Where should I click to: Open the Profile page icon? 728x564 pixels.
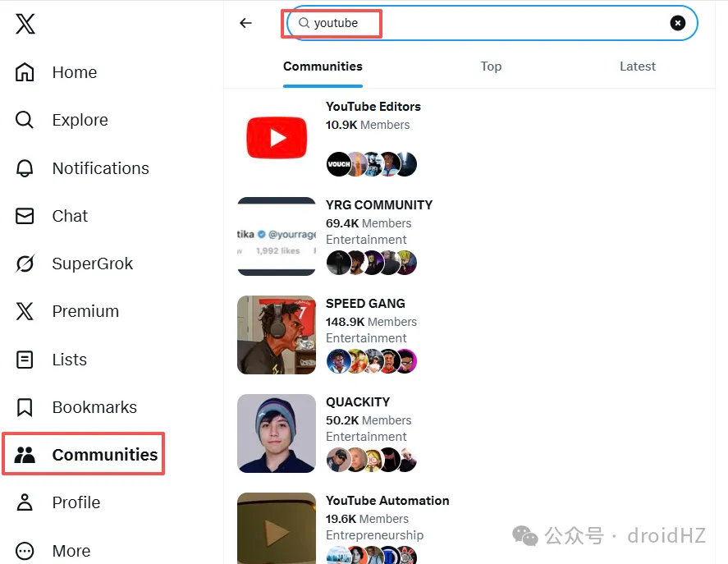(25, 502)
